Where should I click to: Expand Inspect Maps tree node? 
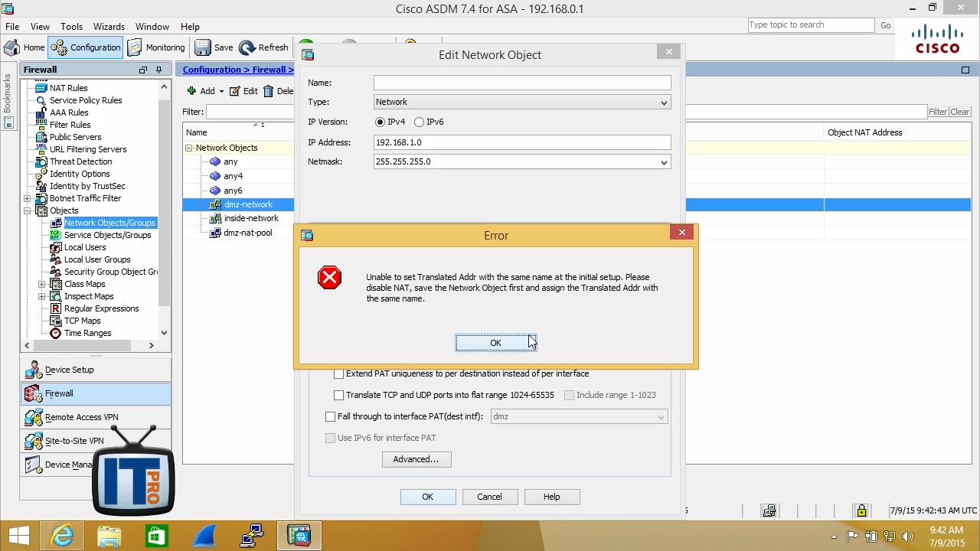click(x=42, y=296)
